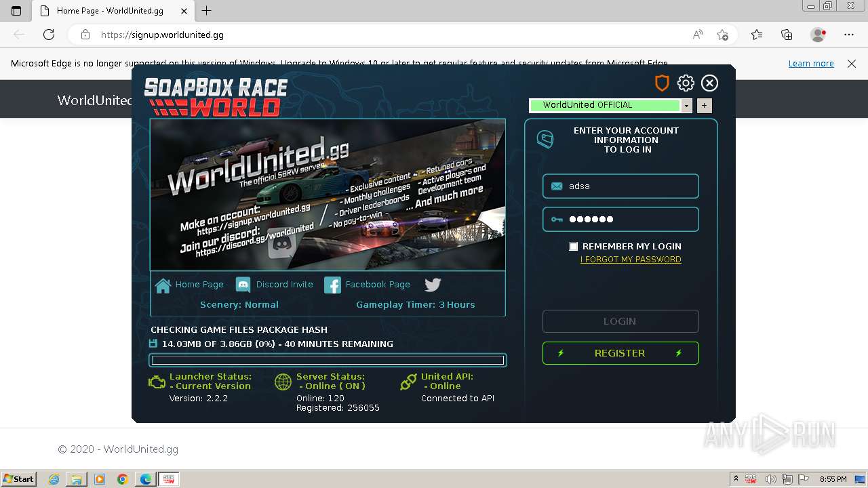Open Edge profile avatar
868x488 pixels.
click(x=818, y=35)
